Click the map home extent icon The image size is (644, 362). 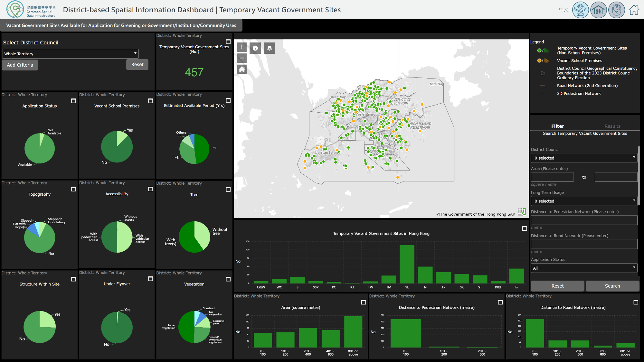[242, 70]
